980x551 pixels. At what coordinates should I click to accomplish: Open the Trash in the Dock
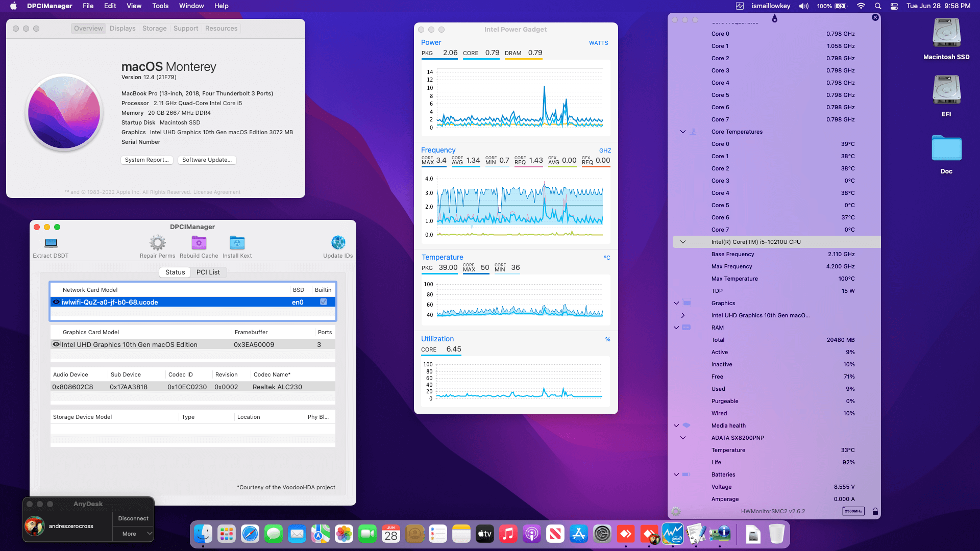pos(777,534)
